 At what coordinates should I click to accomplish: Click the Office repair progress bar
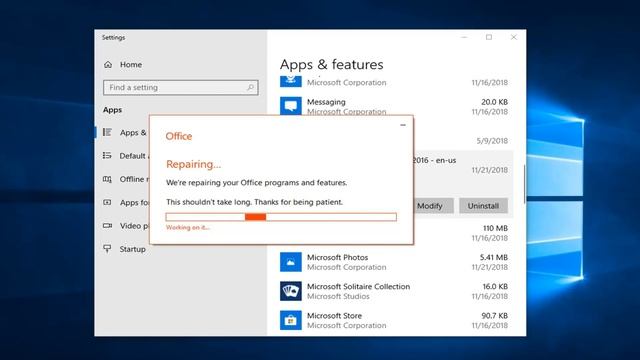coord(281,217)
